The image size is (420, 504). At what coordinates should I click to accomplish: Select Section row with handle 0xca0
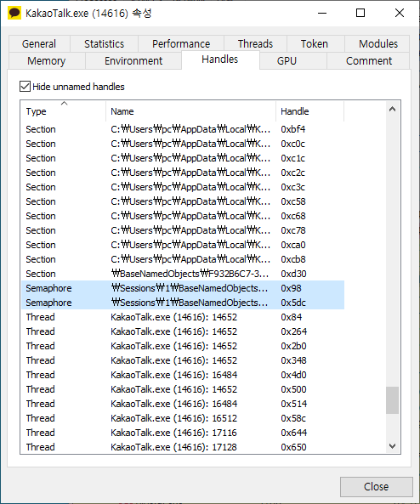[x=183, y=245]
